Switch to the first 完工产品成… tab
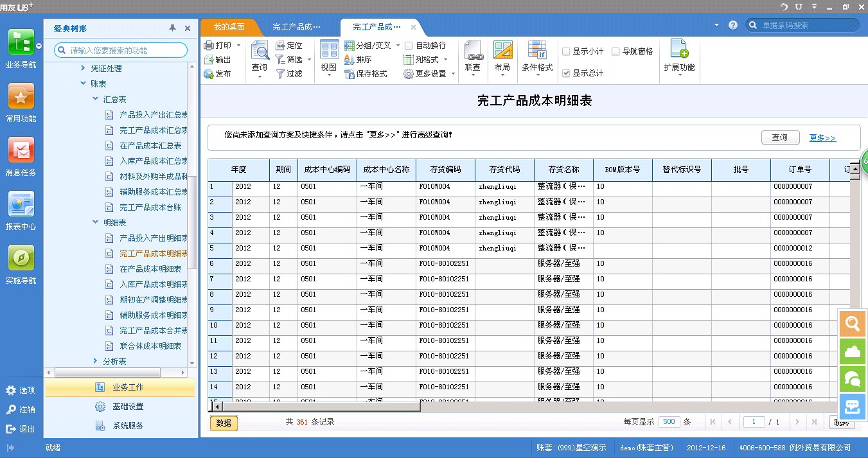 pos(296,27)
